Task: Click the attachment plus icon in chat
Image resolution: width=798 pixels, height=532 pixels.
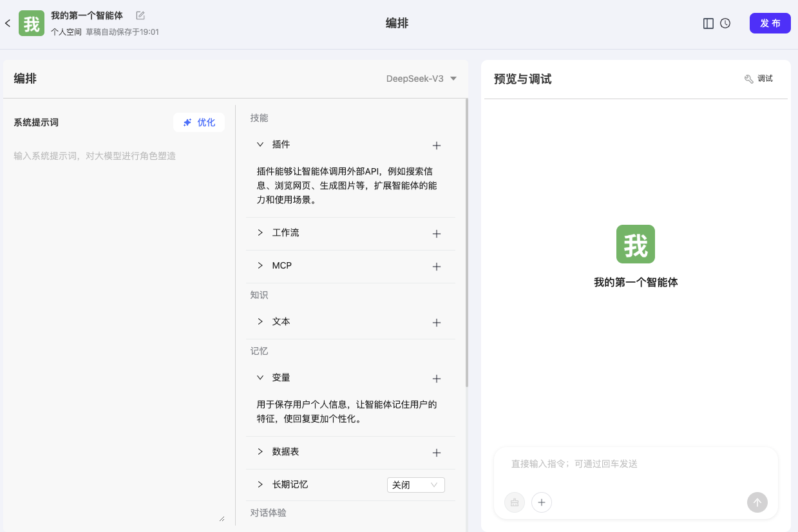Action: point(542,502)
